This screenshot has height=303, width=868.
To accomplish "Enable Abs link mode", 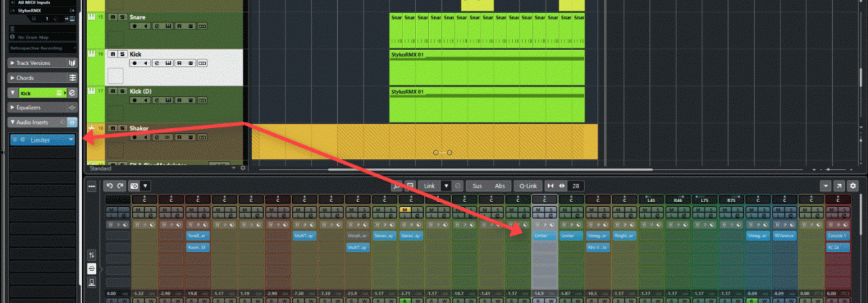I will [500, 186].
